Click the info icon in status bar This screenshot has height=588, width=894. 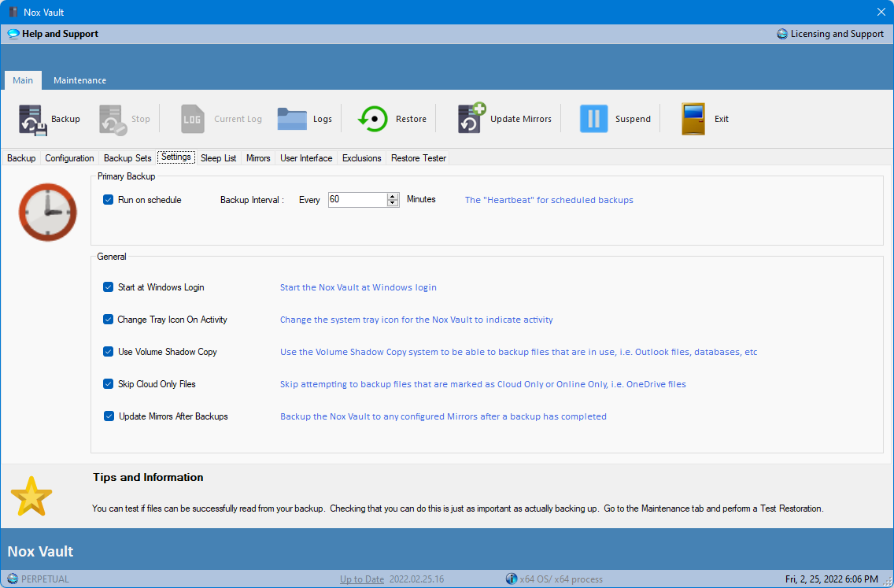tap(512, 579)
